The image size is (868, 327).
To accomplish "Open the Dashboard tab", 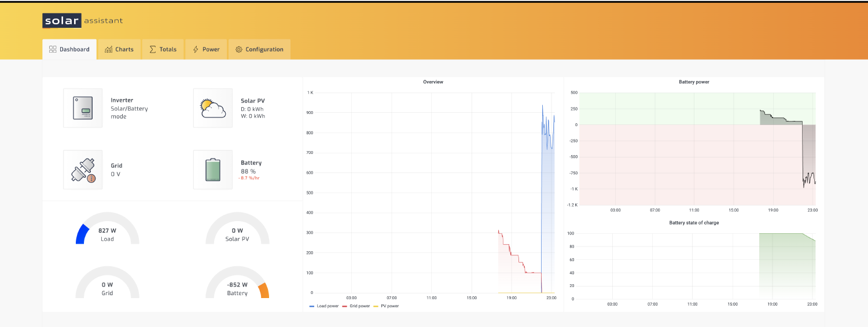I will [x=69, y=49].
